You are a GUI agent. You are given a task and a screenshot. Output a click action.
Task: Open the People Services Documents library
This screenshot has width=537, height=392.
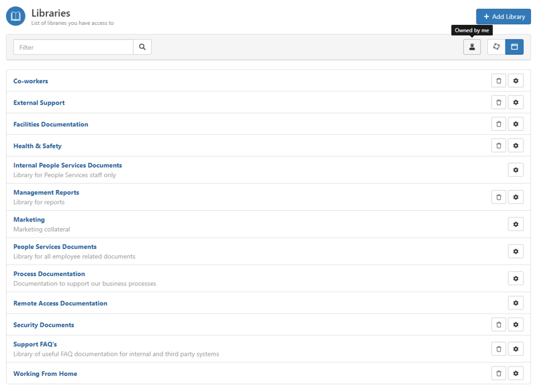[x=55, y=247]
